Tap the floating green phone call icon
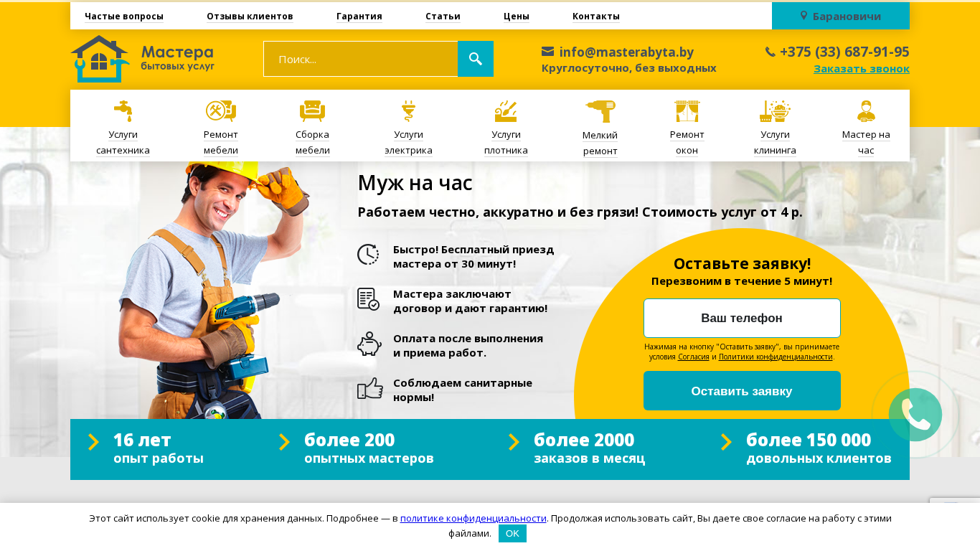This screenshot has width=980, height=551. 915,415
